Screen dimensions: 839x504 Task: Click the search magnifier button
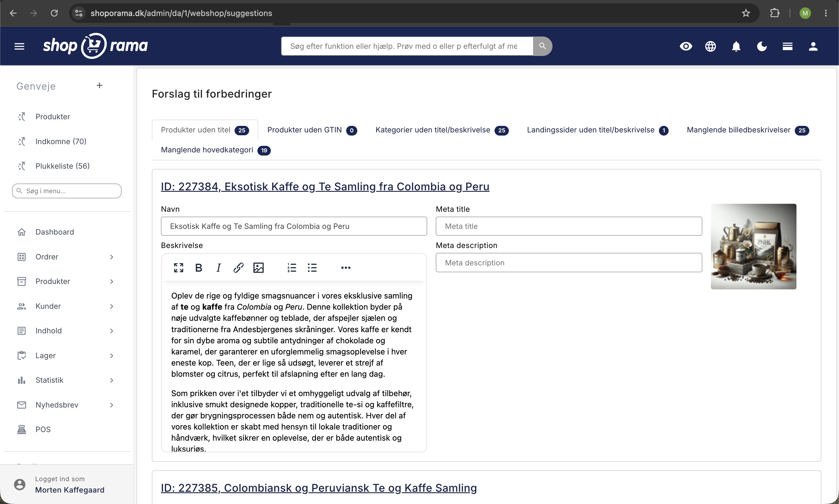coord(542,46)
